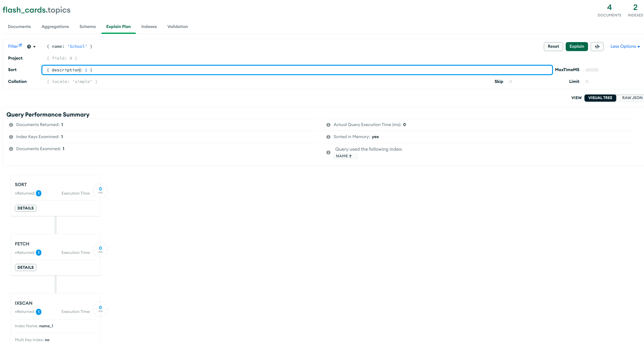
Task: Switch to the Indexes tab
Action: point(149,26)
